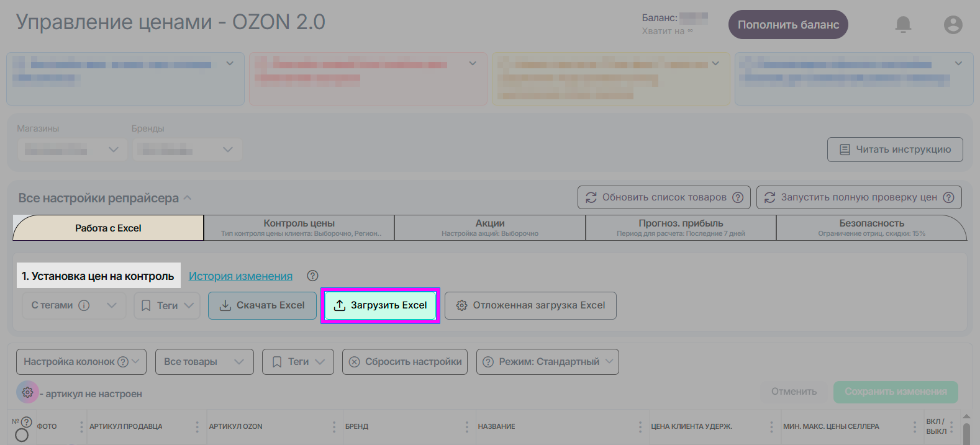
Task: Open user profile avatar icon
Action: point(953,25)
